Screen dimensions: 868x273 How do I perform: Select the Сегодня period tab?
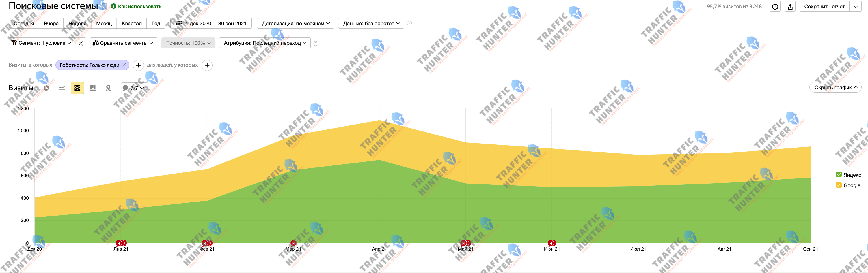click(x=23, y=23)
